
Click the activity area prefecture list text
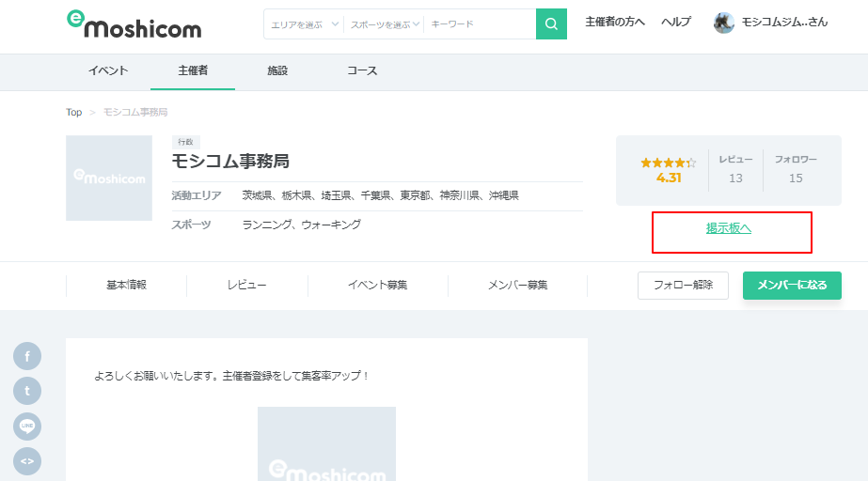[x=380, y=195]
